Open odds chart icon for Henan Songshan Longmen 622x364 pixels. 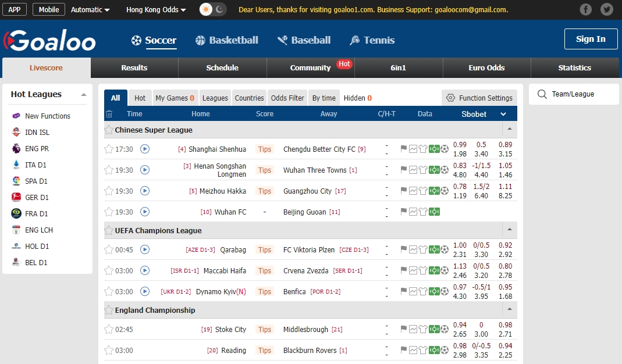[413, 170]
